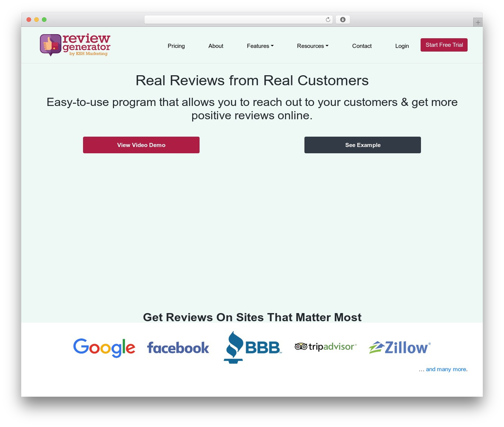Click the browser download arrow icon

(x=343, y=20)
